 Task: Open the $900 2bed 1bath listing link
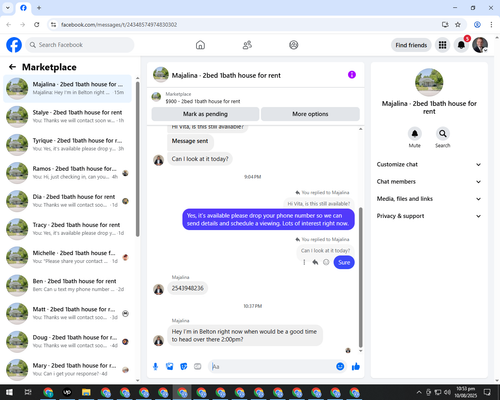[203, 101]
